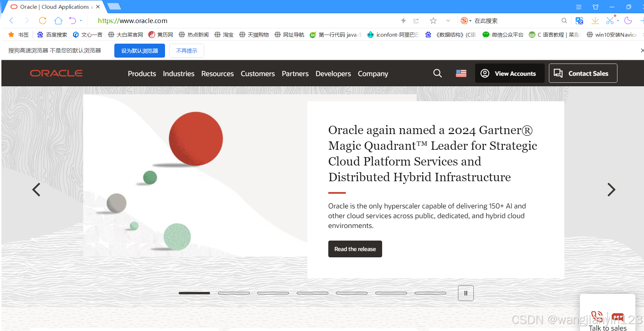Select country via the US flag icon
The image size is (644, 331).
pyautogui.click(x=461, y=73)
